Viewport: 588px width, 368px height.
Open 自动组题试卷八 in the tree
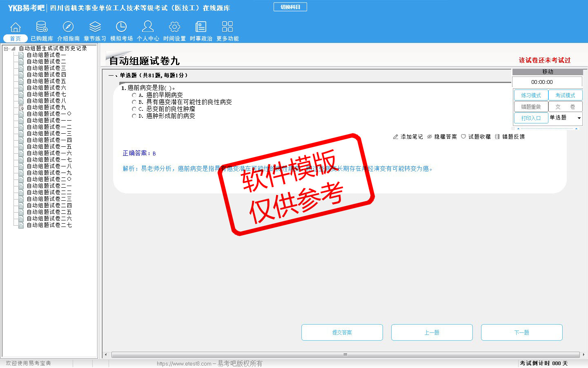[x=46, y=101]
